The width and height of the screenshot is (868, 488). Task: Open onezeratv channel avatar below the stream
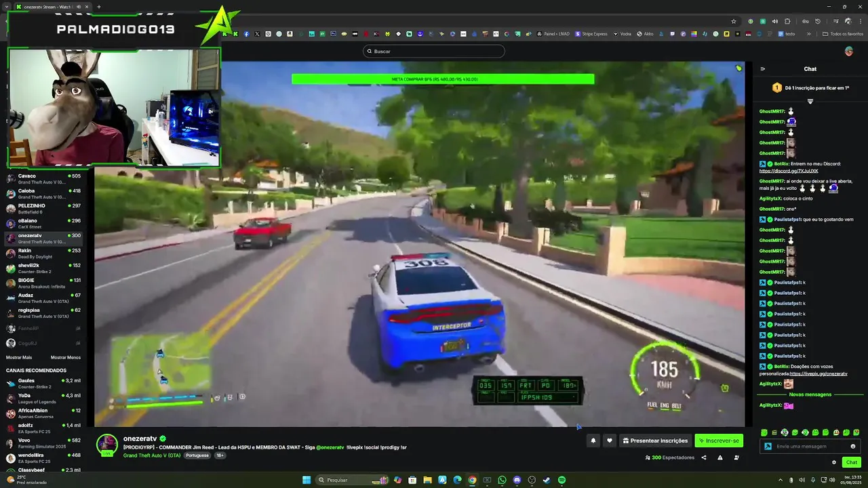[106, 445]
